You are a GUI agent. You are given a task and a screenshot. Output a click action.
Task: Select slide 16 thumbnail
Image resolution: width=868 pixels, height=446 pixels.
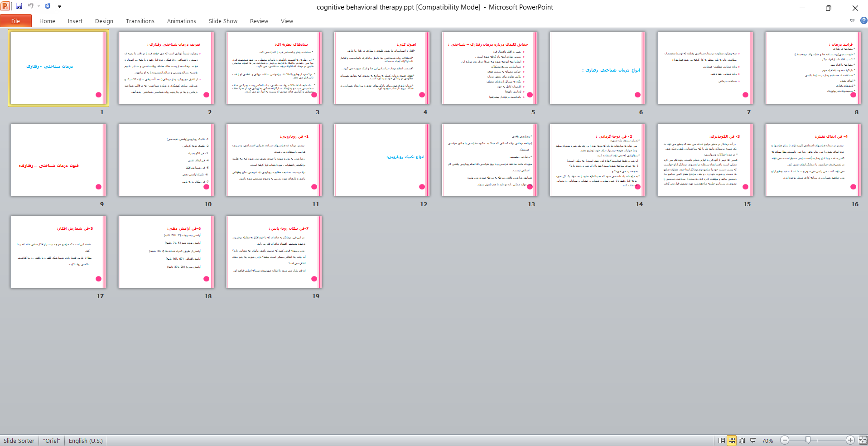[813, 160]
